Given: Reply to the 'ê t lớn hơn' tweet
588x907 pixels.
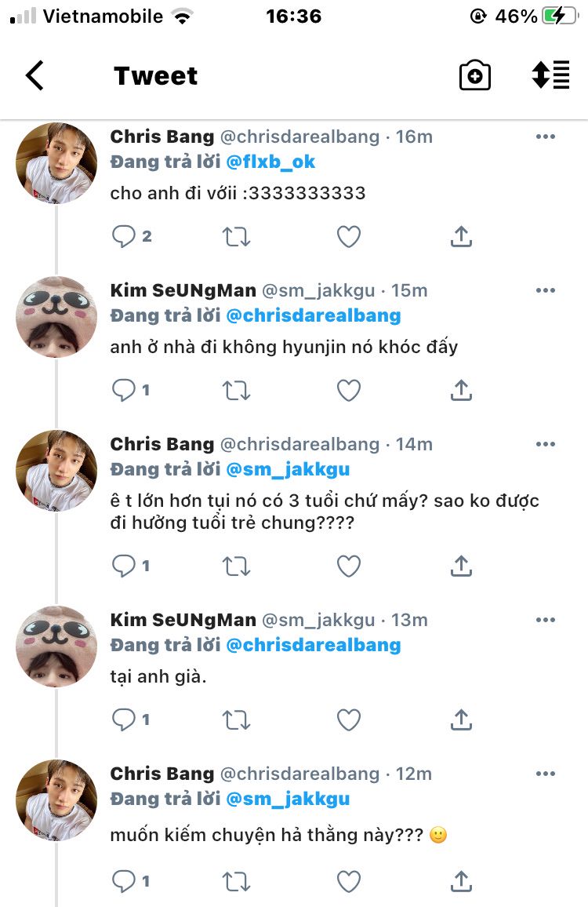Looking at the screenshot, I should pos(124,566).
